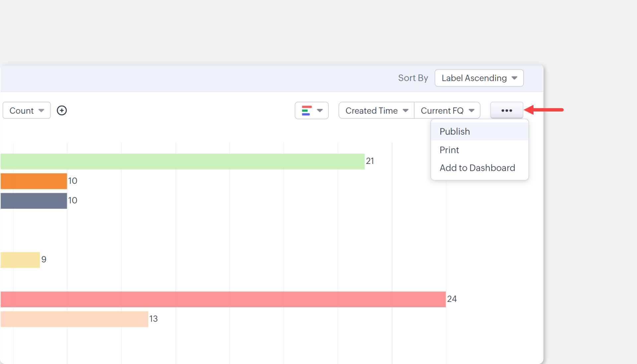637x364 pixels.
Task: Select Publish from the options menu
Action: point(455,131)
